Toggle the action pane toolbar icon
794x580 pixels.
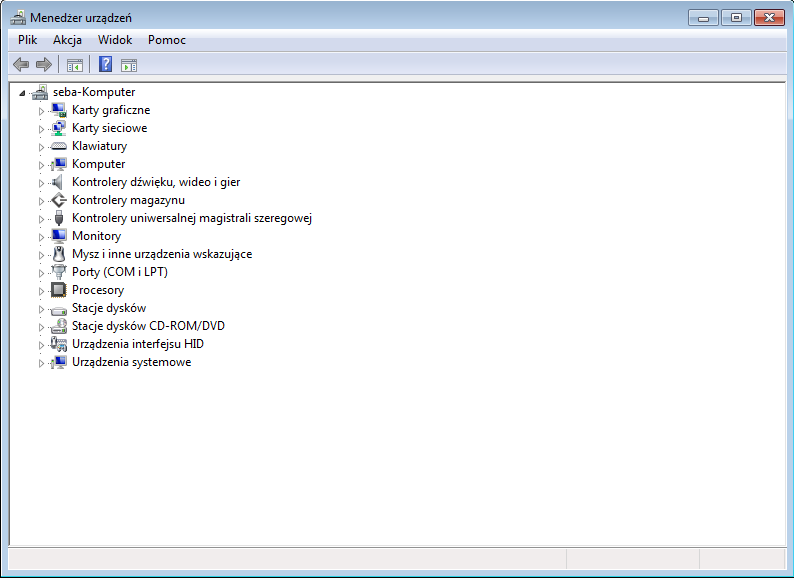click(129, 65)
